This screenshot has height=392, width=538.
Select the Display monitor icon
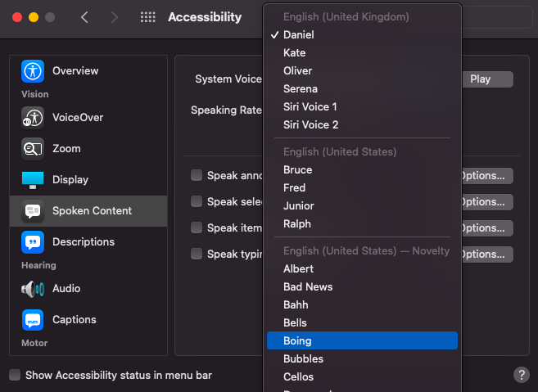coord(33,180)
